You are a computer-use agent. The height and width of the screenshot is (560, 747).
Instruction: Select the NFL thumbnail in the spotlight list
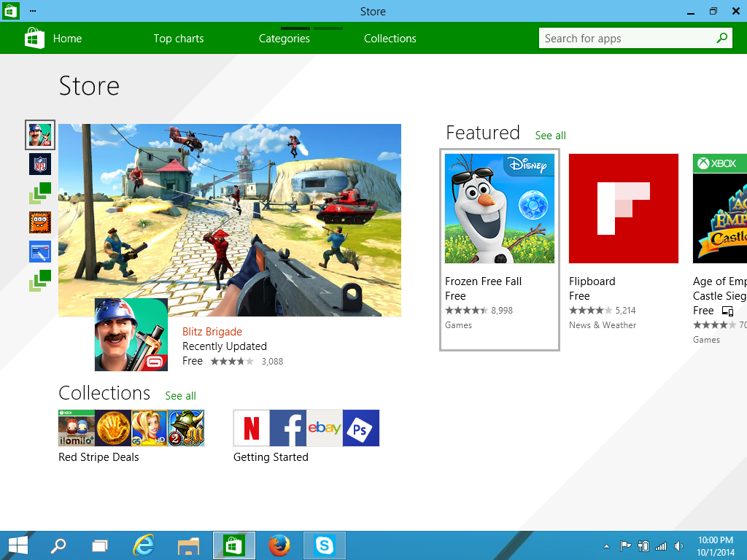tap(40, 164)
